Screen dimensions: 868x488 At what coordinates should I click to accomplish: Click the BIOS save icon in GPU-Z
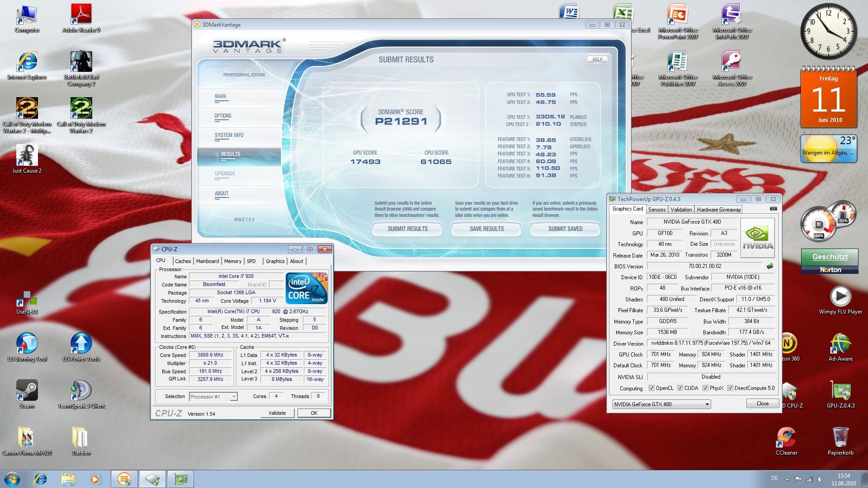coord(770,266)
